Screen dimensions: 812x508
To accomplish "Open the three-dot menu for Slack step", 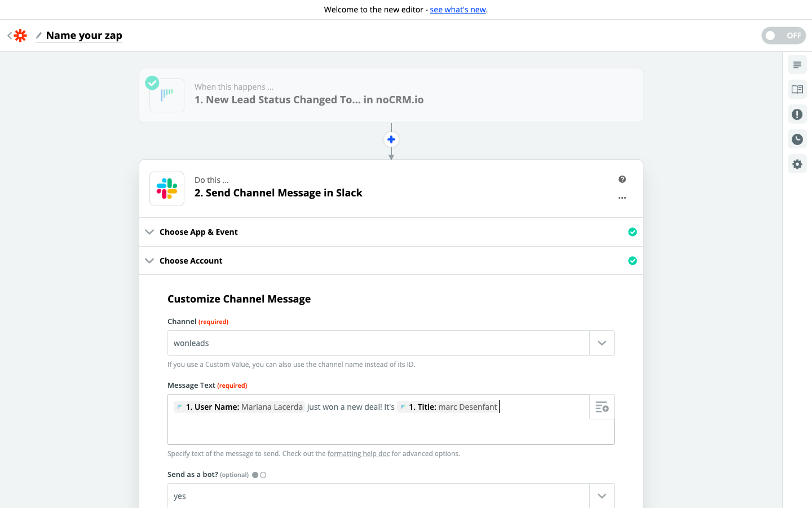I will click(x=622, y=198).
